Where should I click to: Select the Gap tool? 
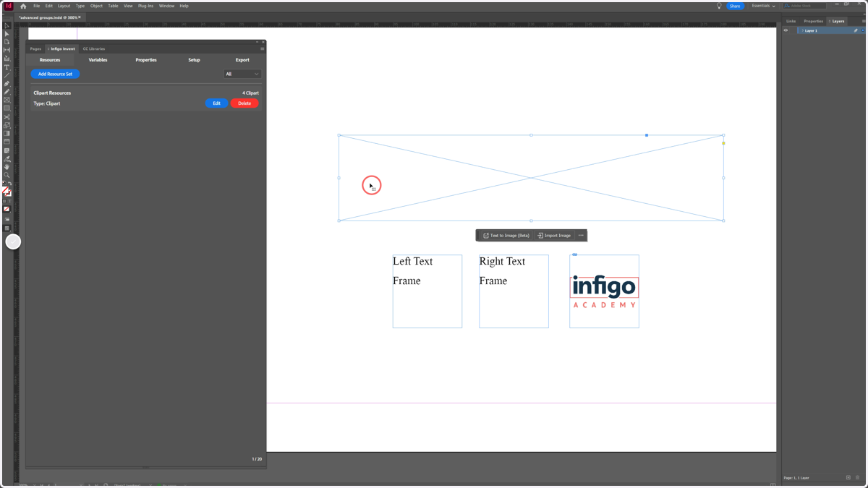[7, 50]
